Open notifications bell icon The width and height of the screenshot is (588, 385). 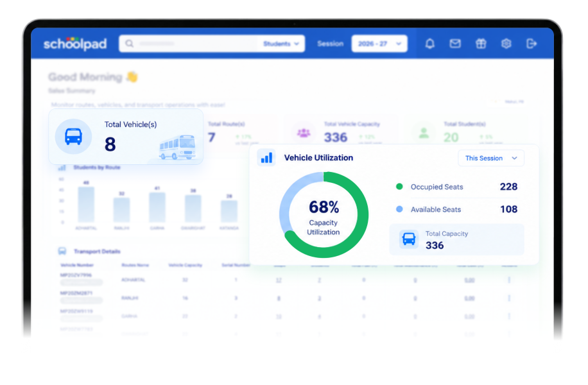click(429, 44)
